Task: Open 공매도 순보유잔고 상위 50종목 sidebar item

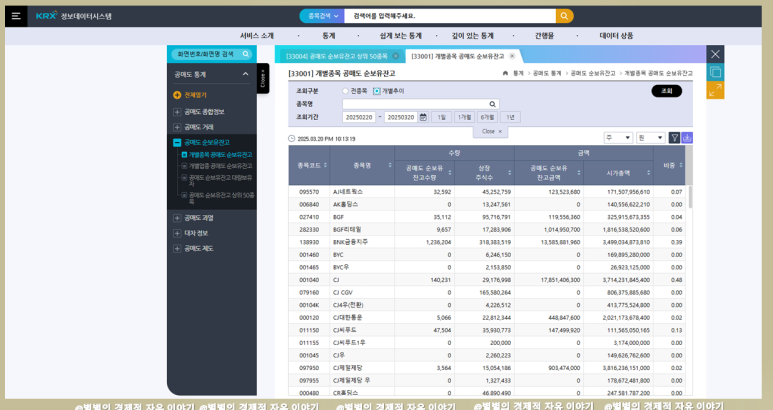Action: click(x=221, y=198)
